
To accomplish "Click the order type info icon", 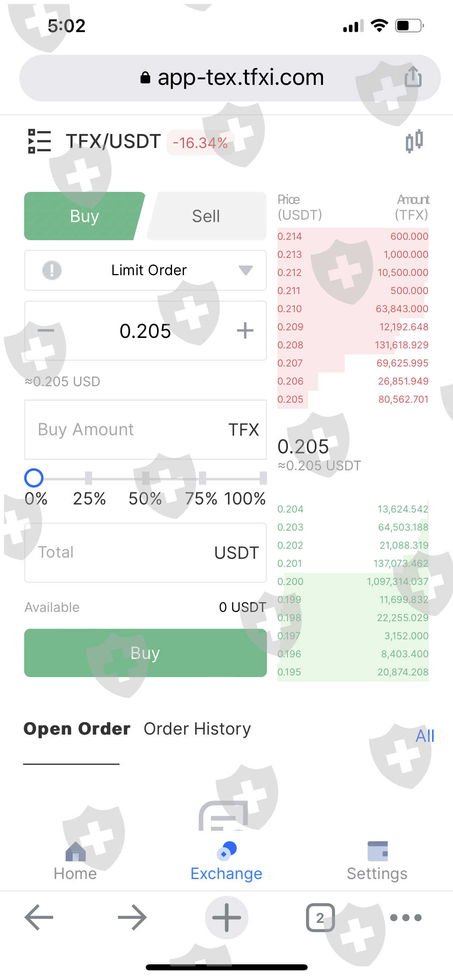I will pos(52,270).
